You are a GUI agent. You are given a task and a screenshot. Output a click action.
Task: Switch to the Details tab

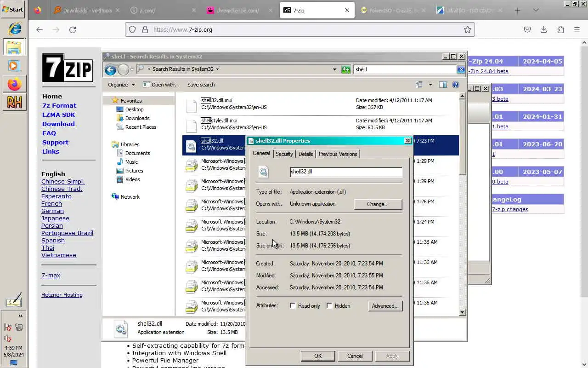pos(305,154)
